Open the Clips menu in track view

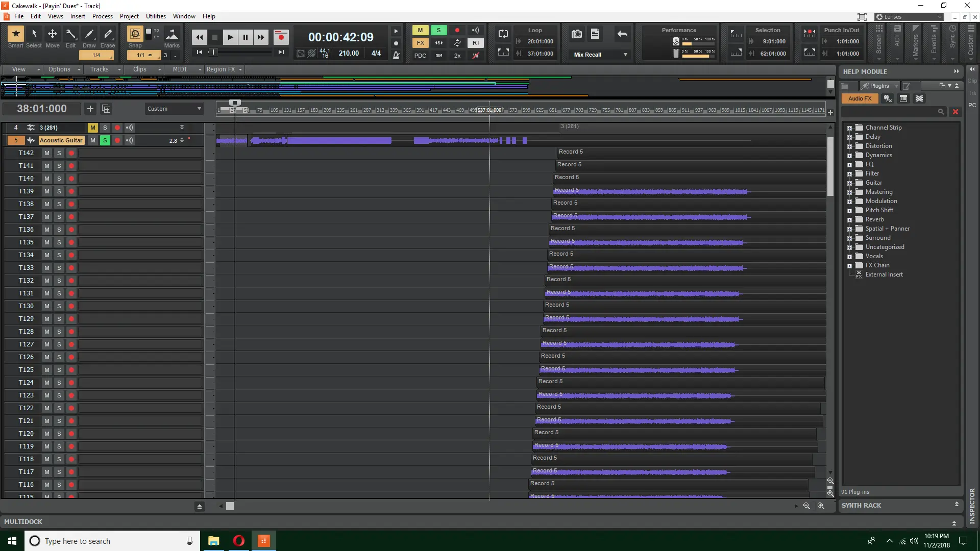[x=139, y=69]
